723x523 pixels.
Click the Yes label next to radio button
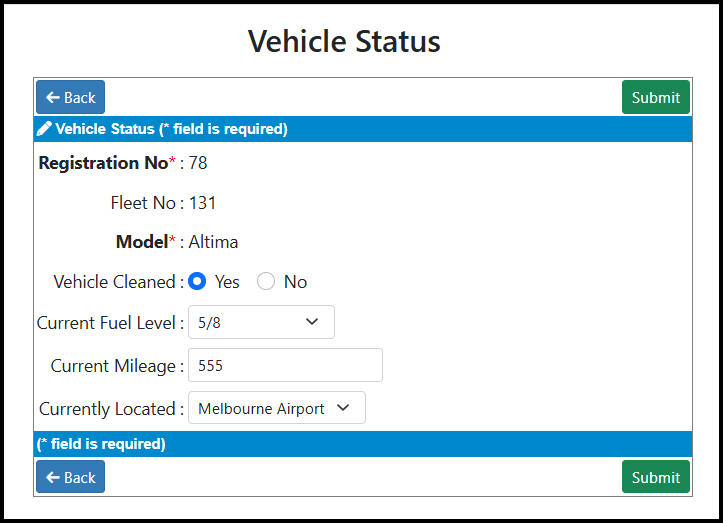(x=227, y=282)
